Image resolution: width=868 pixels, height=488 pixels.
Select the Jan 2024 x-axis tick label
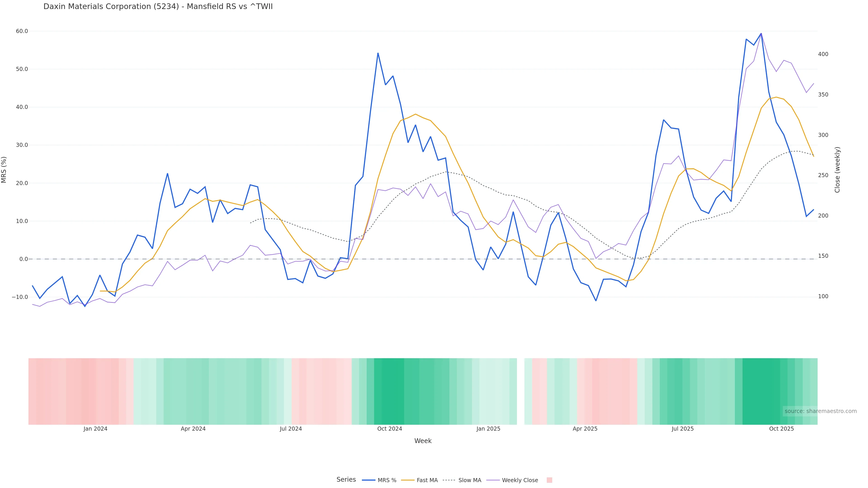95,429
